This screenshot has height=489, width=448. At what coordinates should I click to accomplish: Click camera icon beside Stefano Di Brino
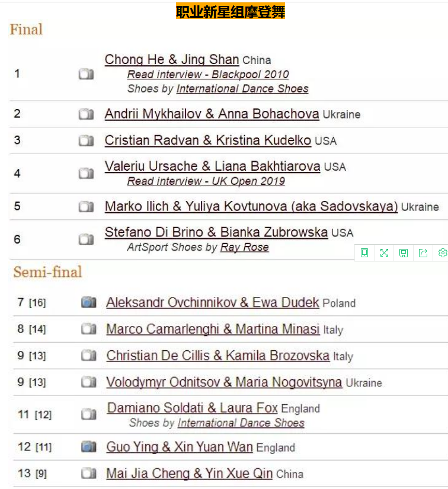(86, 239)
